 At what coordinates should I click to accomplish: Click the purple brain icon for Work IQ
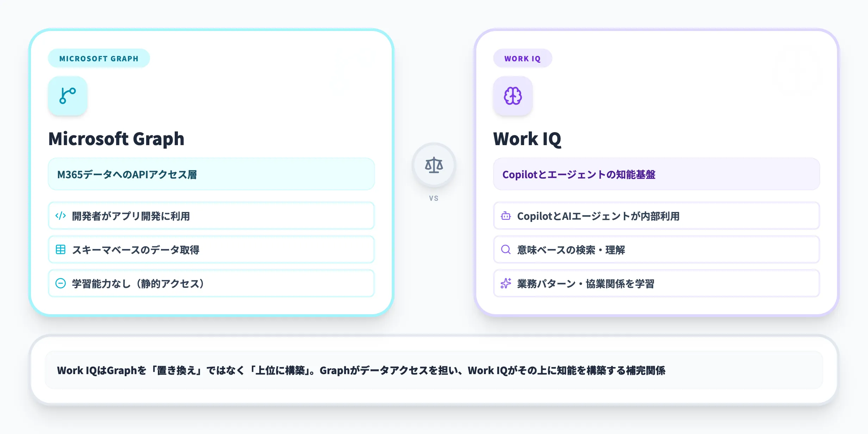pyautogui.click(x=513, y=95)
